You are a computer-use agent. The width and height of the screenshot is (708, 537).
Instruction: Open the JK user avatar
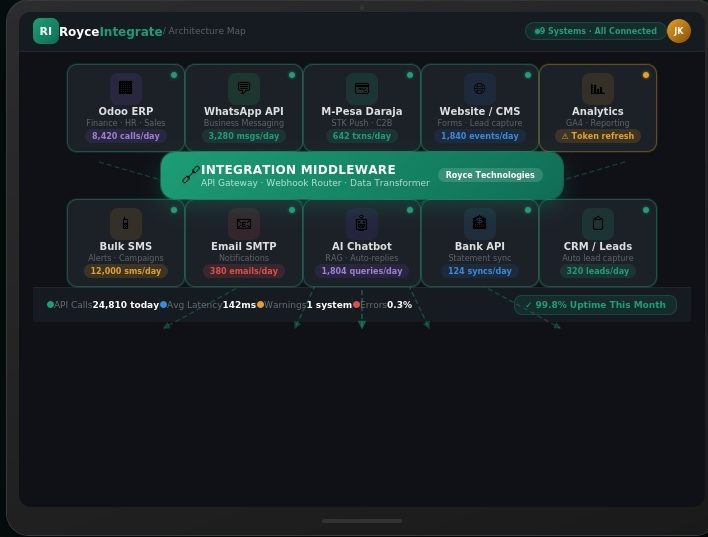pyautogui.click(x=678, y=31)
